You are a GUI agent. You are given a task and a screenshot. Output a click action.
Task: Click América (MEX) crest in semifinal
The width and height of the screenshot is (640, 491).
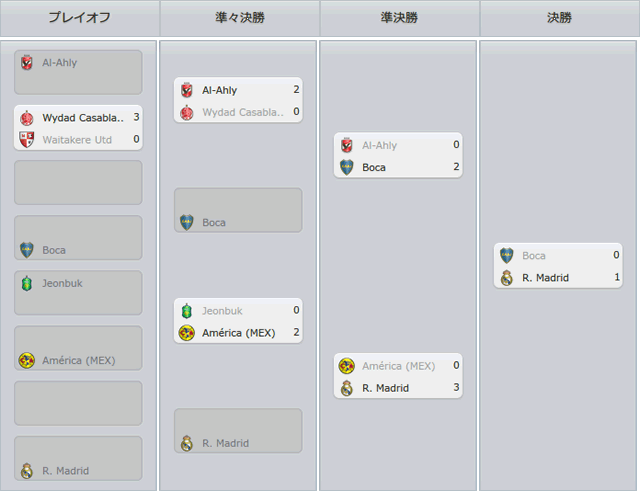tap(347, 366)
